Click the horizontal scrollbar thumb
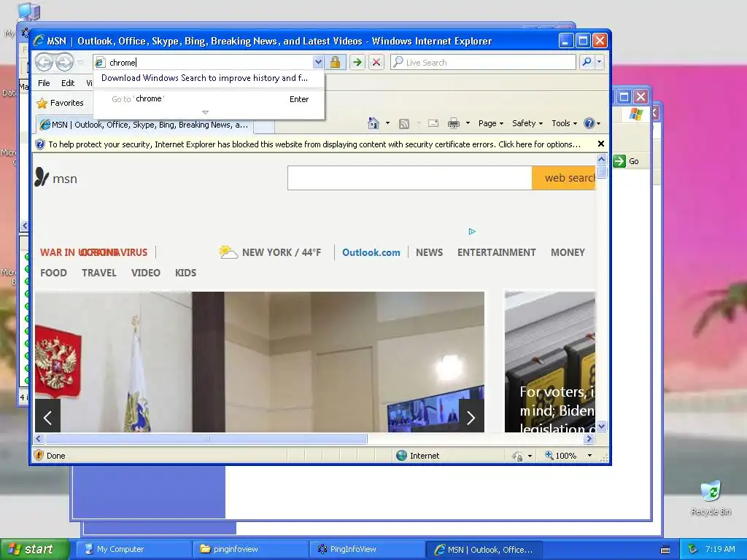The width and height of the screenshot is (747, 560). pyautogui.click(x=206, y=438)
